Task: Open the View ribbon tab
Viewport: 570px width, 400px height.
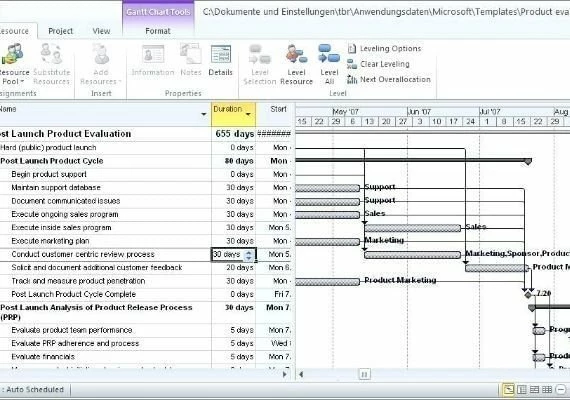Action: [101, 31]
